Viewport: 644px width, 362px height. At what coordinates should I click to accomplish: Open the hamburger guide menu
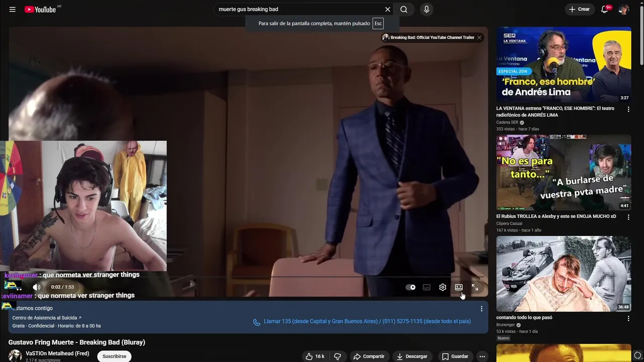point(13,10)
